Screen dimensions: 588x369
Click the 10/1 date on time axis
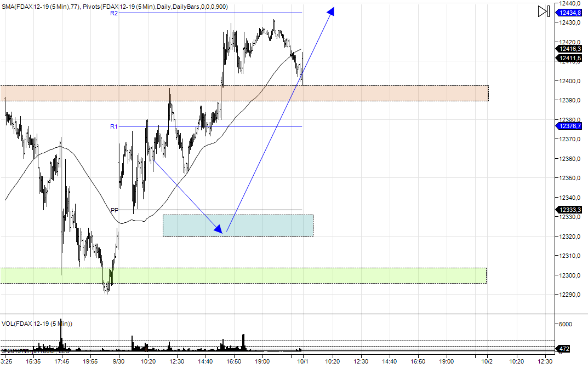[303, 361]
